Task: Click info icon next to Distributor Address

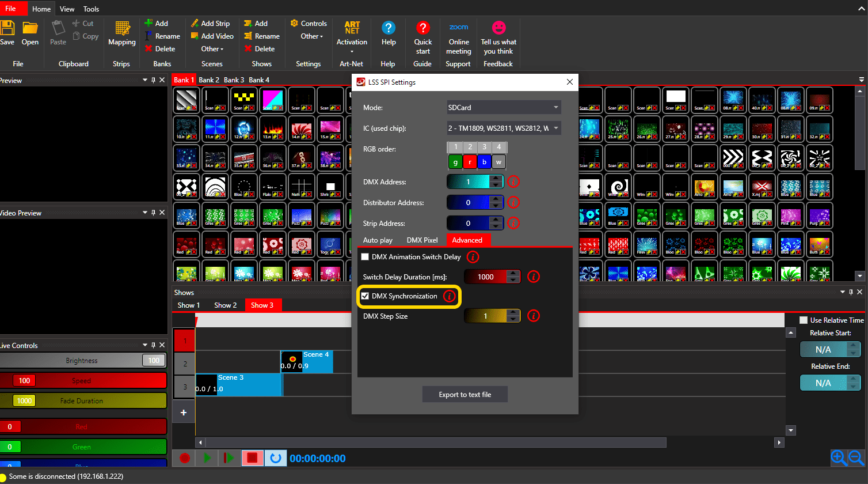Action: (513, 203)
